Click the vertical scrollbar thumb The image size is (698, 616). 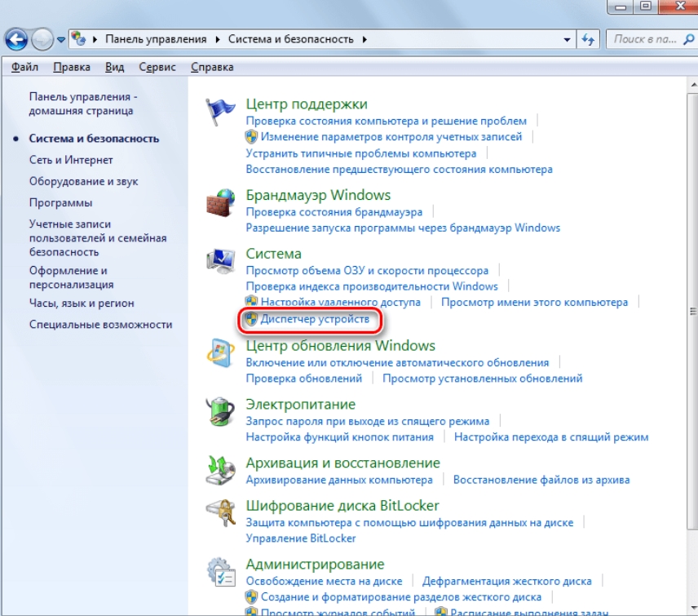[691, 310]
